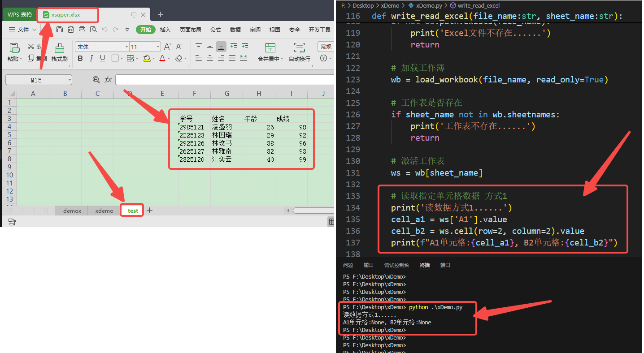
Task: Add a new sheet with plus icon
Action: 150,210
